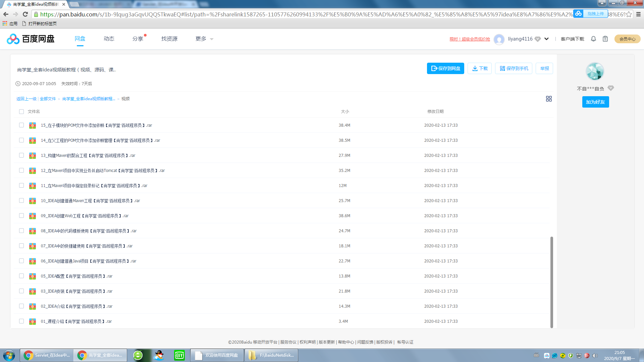644x362 pixels.
Task: Check the 15_在子模块的POM文件 row checkbox
Action: coord(21,125)
